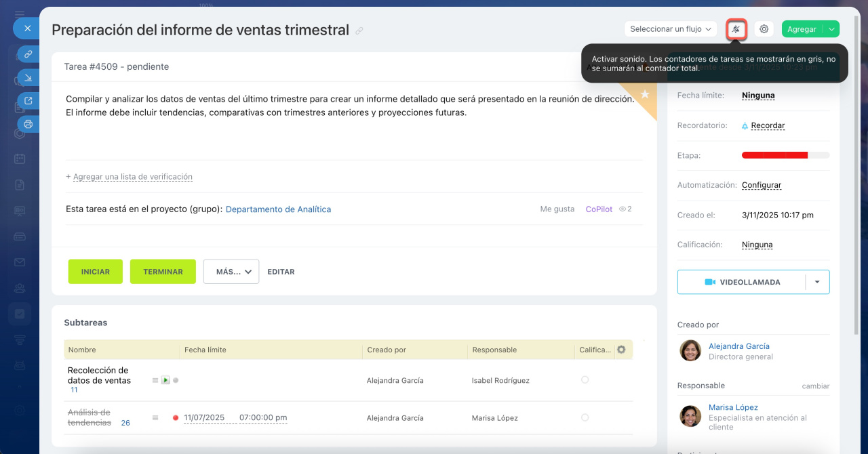Expand the Agregar button arrow

[x=831, y=29]
